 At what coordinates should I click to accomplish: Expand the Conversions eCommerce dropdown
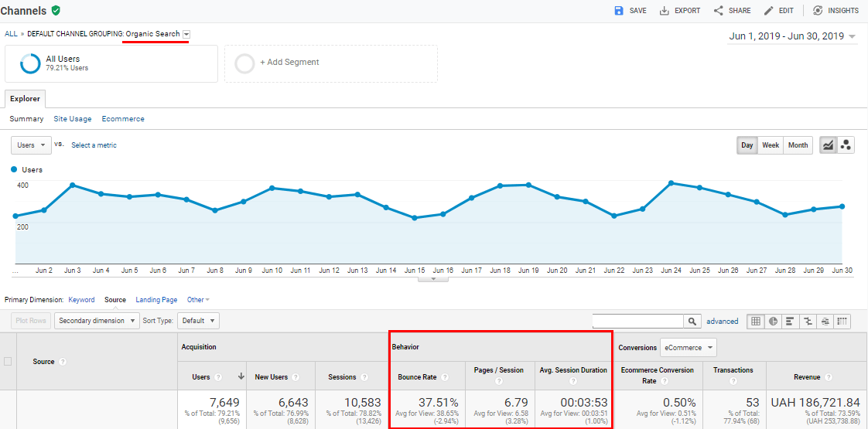point(688,348)
